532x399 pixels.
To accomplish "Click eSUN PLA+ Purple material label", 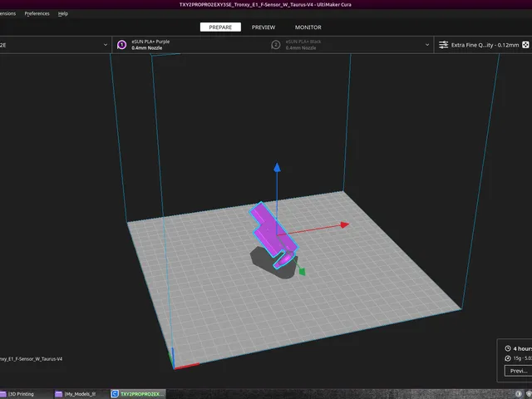I will pos(150,42).
